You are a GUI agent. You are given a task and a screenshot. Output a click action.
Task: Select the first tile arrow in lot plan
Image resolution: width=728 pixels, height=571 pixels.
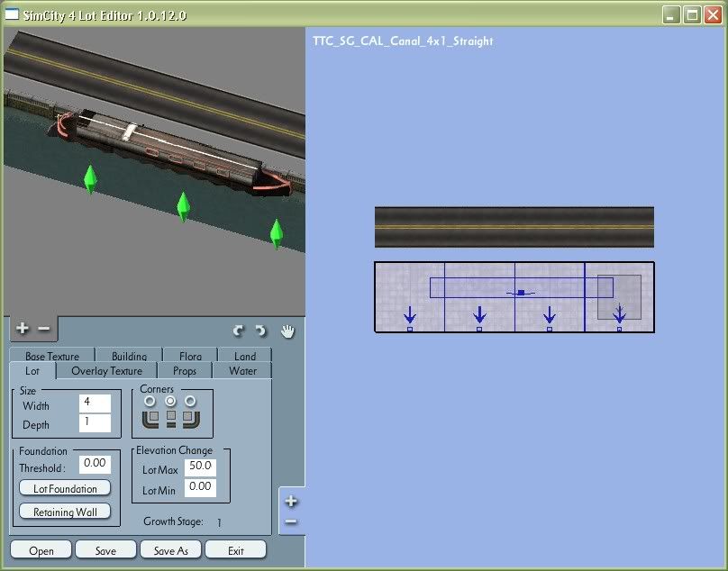pos(409,315)
